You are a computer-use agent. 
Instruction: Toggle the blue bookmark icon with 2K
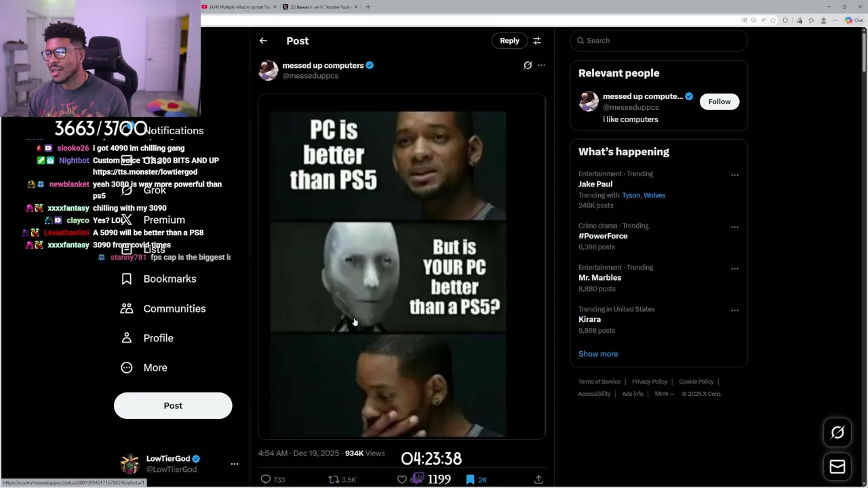point(470,479)
